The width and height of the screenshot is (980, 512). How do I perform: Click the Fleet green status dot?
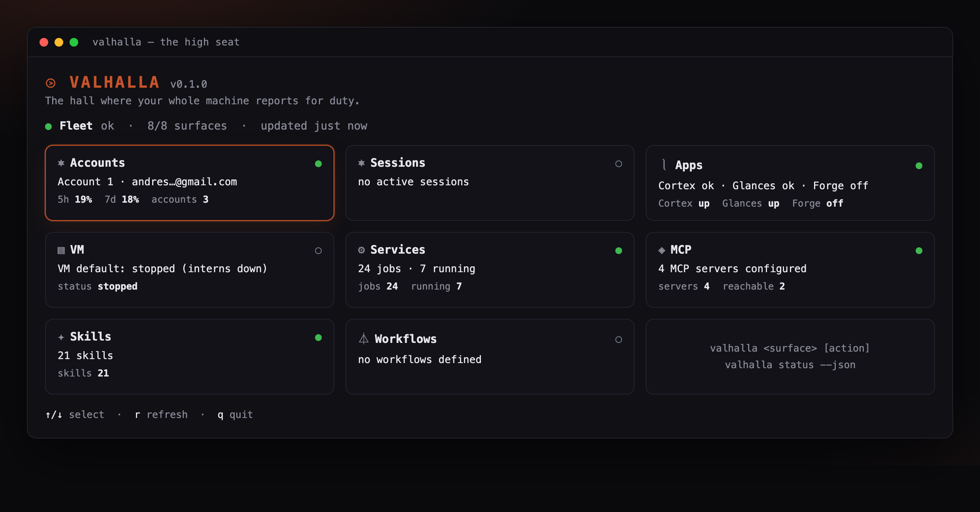48,126
